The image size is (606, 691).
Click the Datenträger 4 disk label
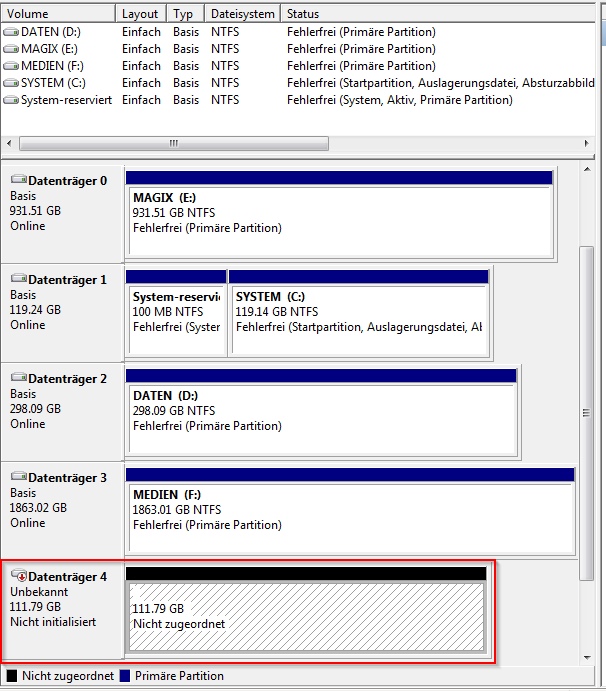click(x=67, y=577)
